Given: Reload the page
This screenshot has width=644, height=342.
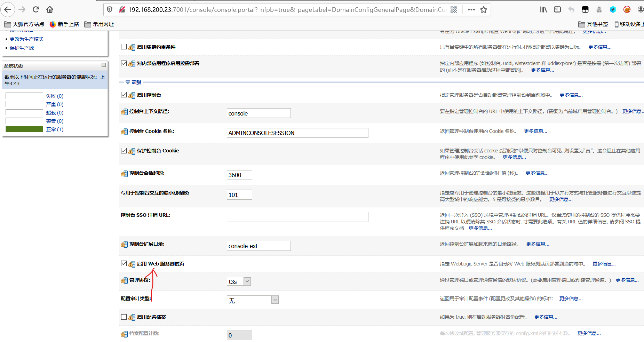Looking at the screenshot, I should click(36, 9).
